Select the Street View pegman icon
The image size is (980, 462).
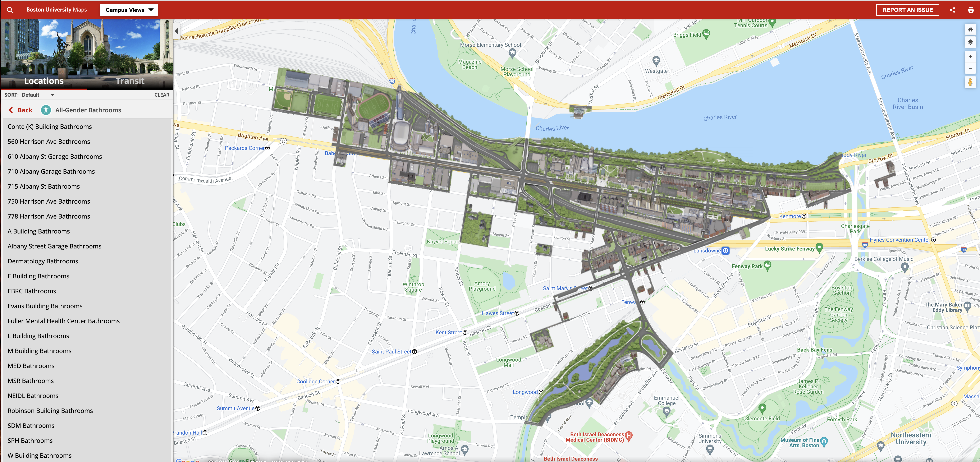tap(970, 82)
